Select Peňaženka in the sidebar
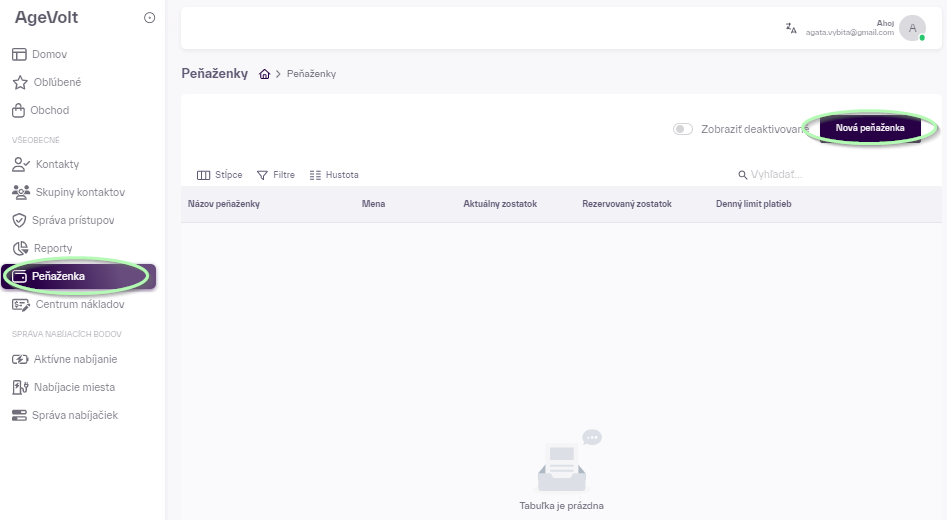This screenshot has width=947, height=520. [79, 276]
